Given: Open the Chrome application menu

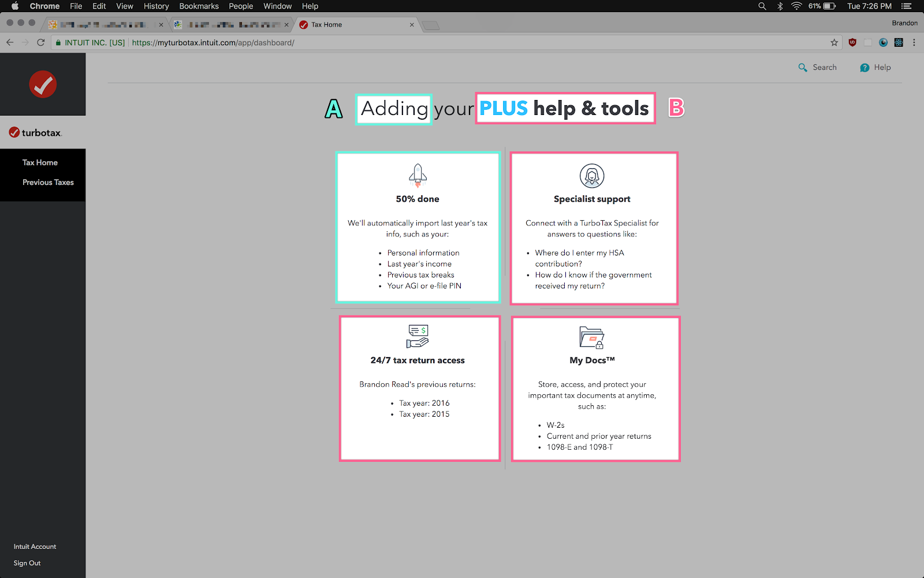Looking at the screenshot, I should (44, 6).
